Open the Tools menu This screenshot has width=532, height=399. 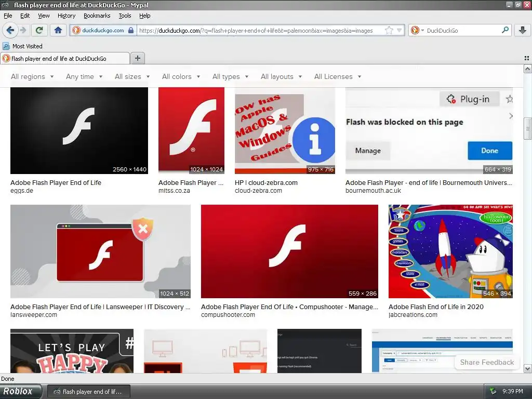(125, 16)
